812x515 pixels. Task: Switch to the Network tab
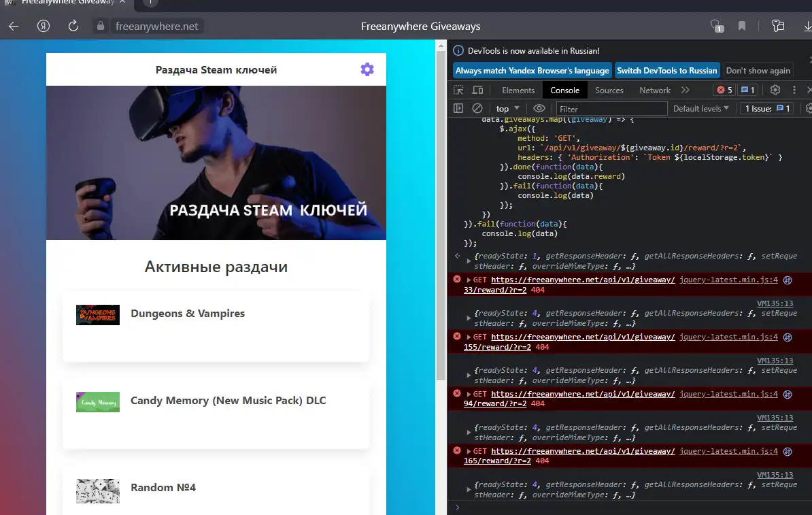[x=655, y=90]
